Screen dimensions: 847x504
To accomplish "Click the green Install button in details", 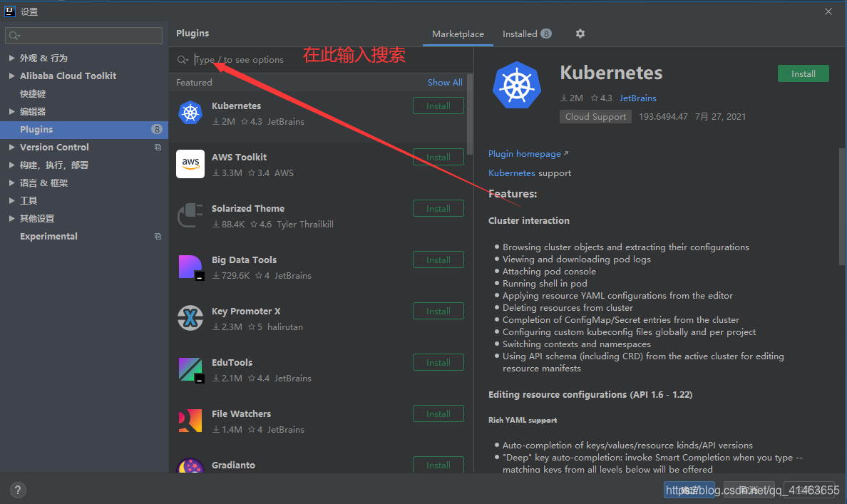I will pos(804,73).
